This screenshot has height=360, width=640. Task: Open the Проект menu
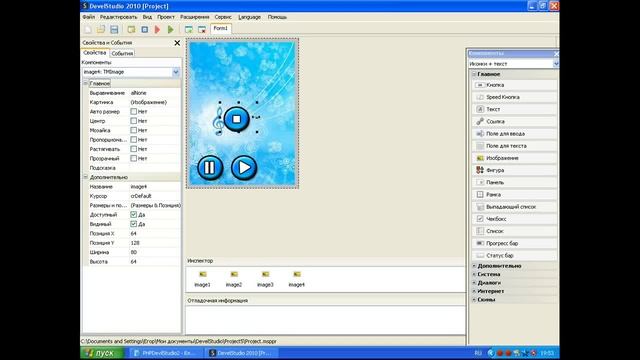coord(166,17)
